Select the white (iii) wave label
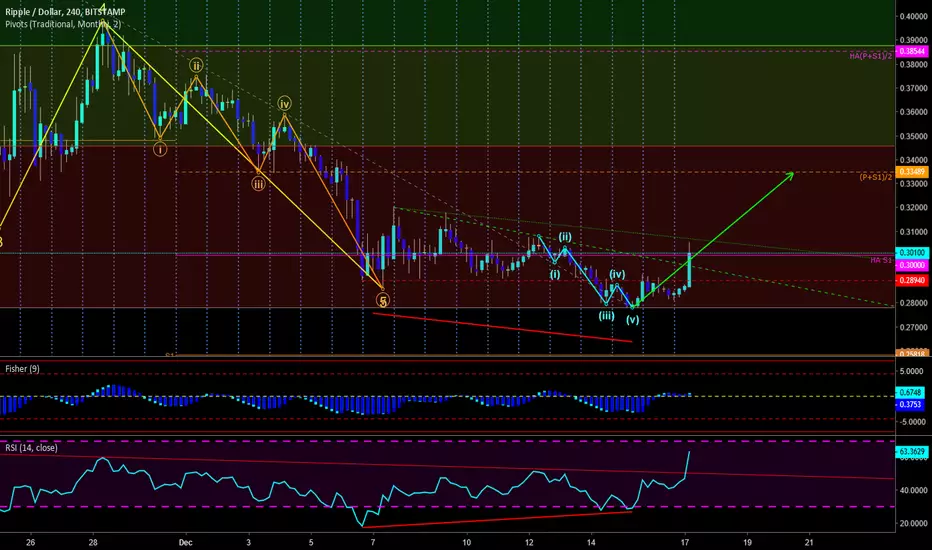The height and width of the screenshot is (550, 932). coord(606,316)
